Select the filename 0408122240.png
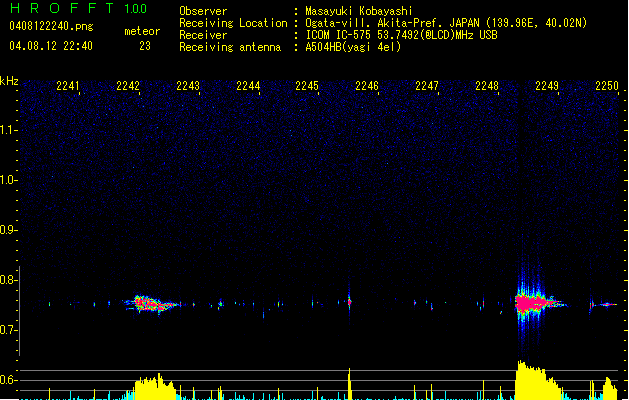Image resolution: width=629 pixels, height=400 pixels. click(x=51, y=26)
